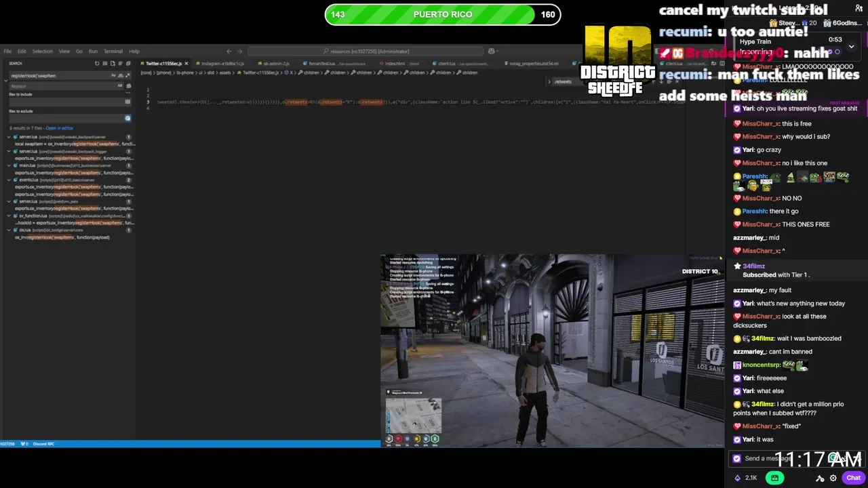Open the View menu
Screen dimensions: 868x488
pyautogui.click(x=64, y=51)
